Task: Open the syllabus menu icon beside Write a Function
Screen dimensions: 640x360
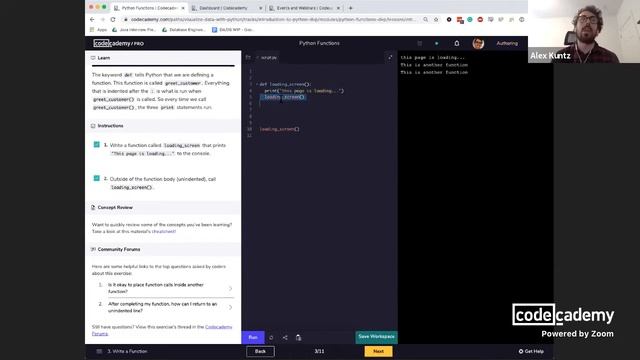Action: pos(99,351)
